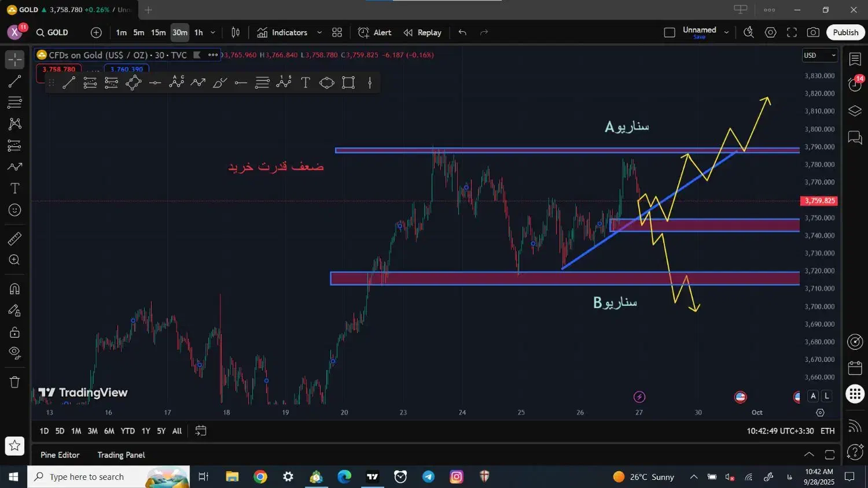Open the Pine Editor tab
The image size is (868, 488).
(x=60, y=455)
